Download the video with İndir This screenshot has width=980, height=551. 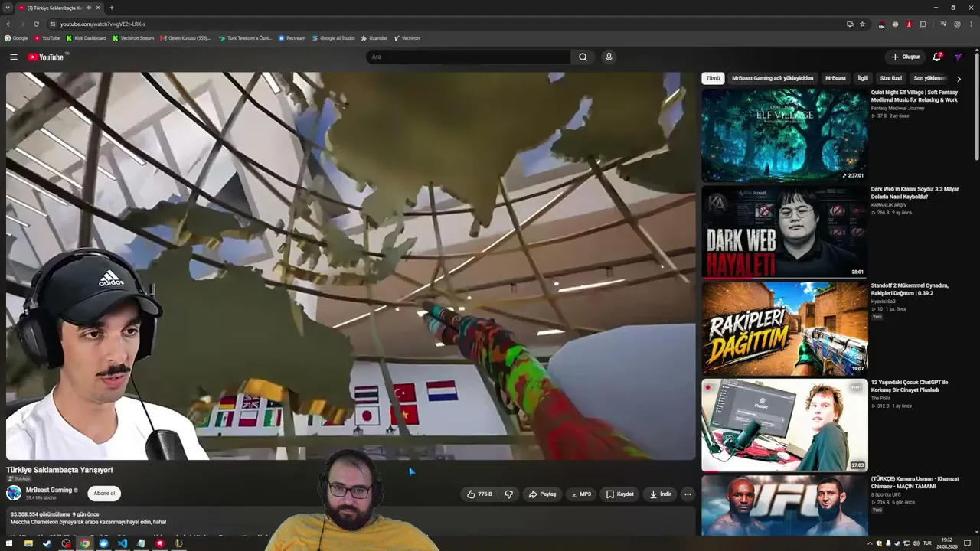click(660, 494)
